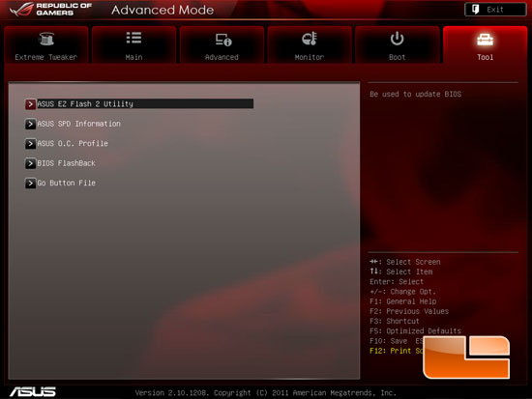Image resolution: width=532 pixels, height=399 pixels.
Task: Click the Advanced tab info icon
Action: coord(223,40)
